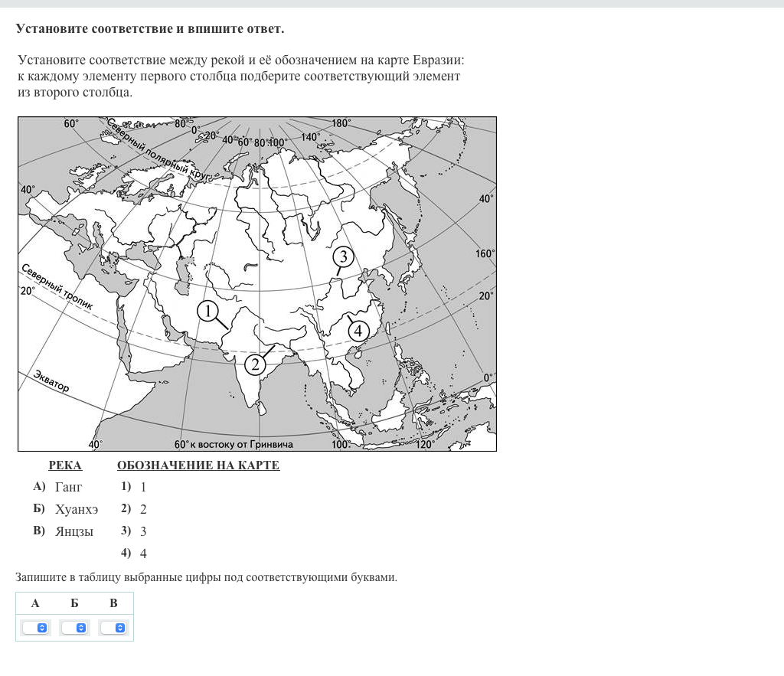Click circled marker 4 on the map

358,331
